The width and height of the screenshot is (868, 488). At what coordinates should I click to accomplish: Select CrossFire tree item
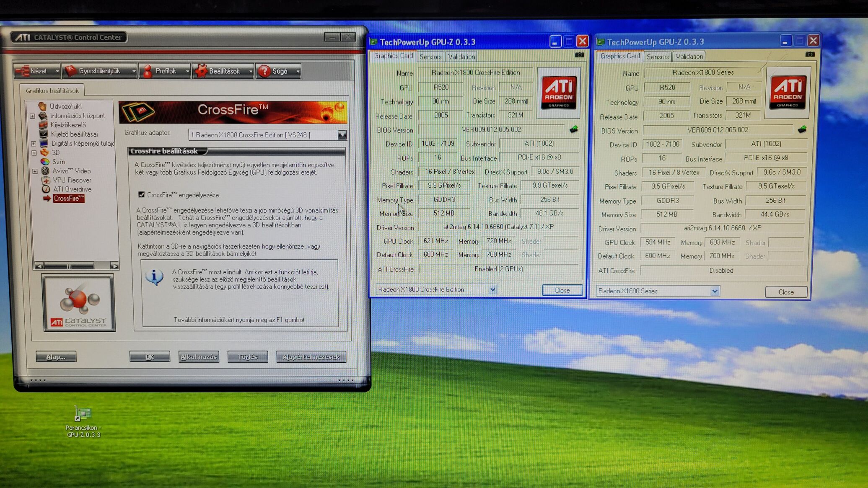tap(69, 199)
